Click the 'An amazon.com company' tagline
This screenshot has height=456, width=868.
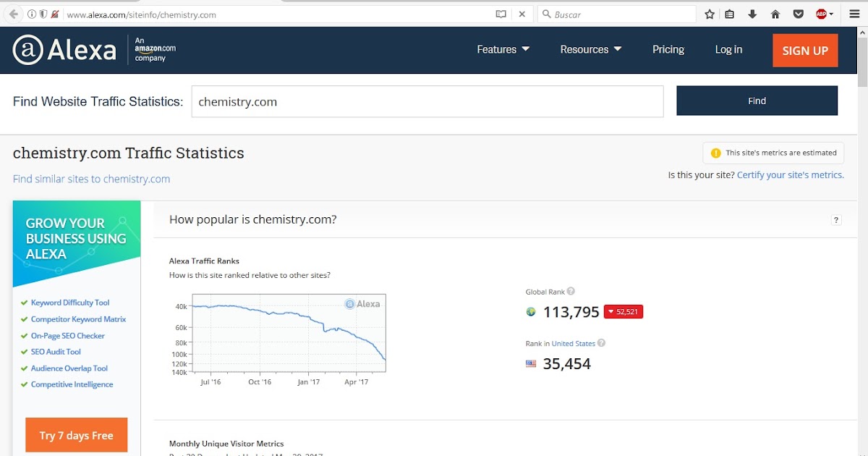coord(156,49)
